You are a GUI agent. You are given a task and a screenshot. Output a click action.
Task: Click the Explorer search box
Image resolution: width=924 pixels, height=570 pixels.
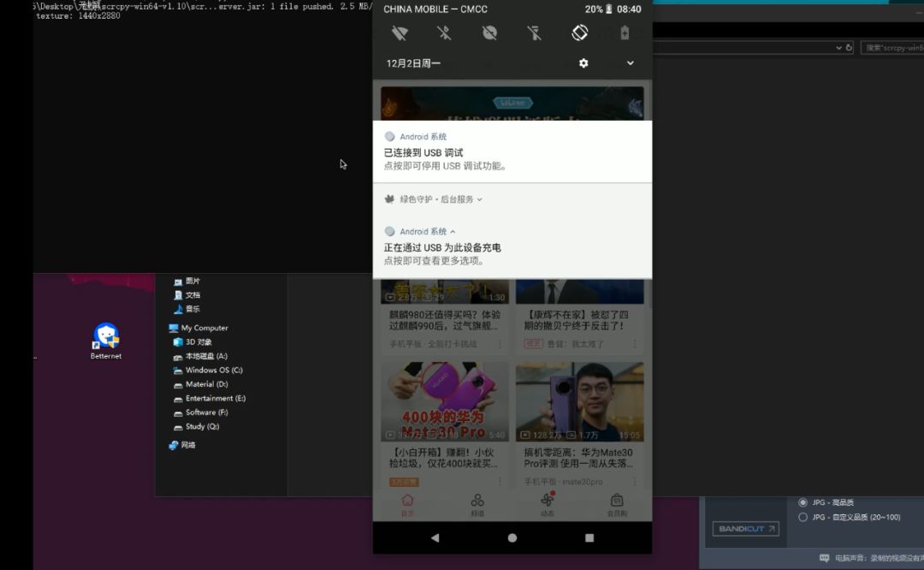pos(892,48)
